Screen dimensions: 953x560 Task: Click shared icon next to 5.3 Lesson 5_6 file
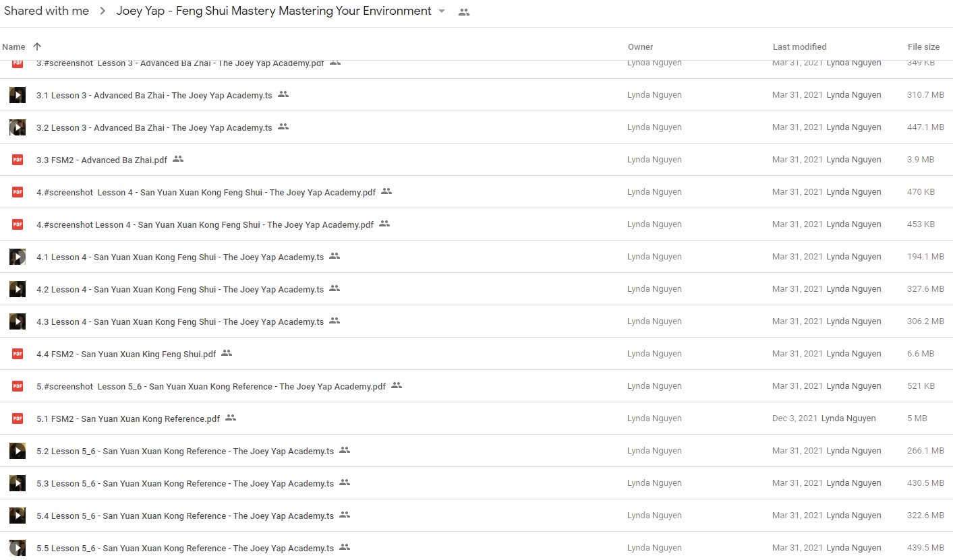tap(345, 483)
